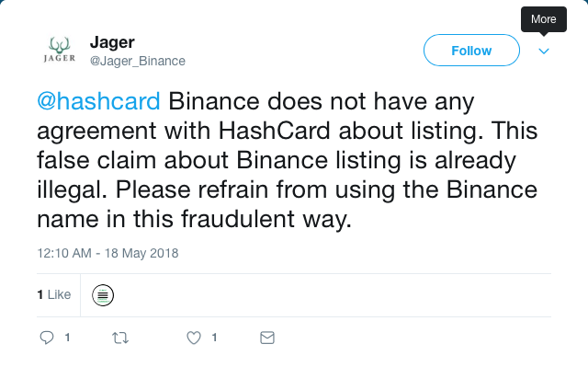Viewport: 588px width, 367px height.
Task: Click the JAGER wordmark under the antlers
Action: pos(60,58)
